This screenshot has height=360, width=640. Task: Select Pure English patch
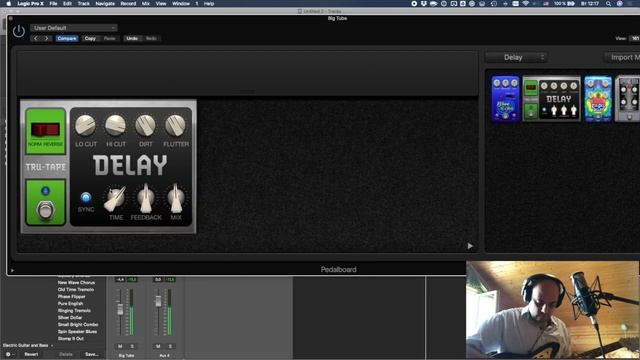tap(71, 304)
